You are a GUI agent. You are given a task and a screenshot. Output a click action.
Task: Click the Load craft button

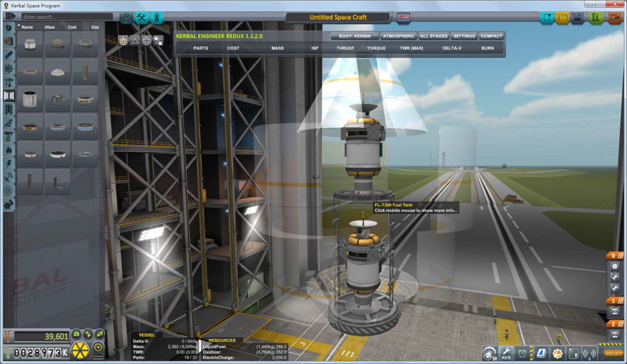562,18
